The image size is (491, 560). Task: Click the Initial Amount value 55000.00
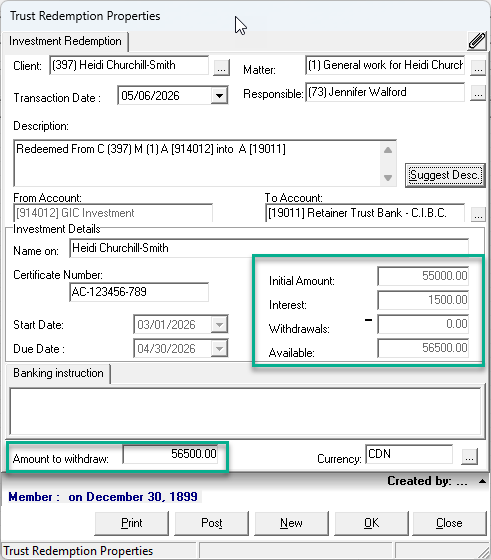[x=423, y=276]
